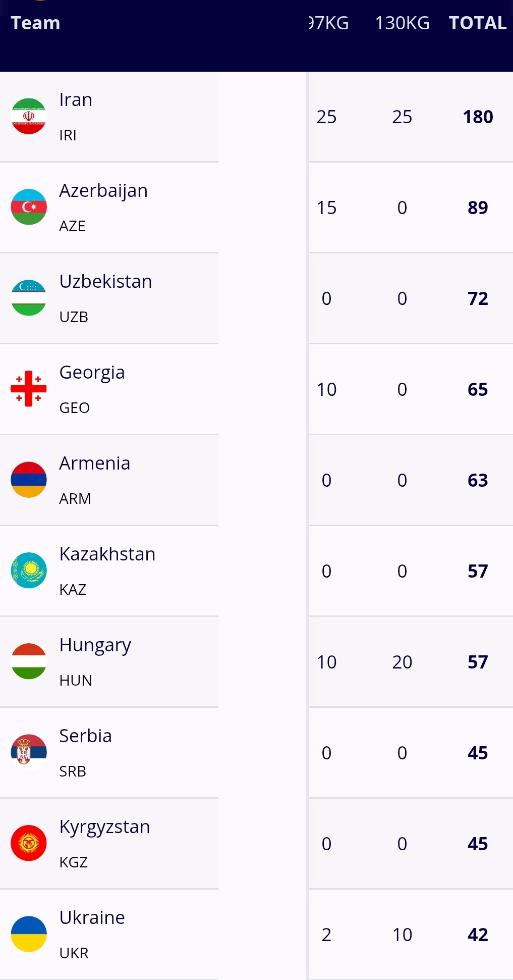The width and height of the screenshot is (513, 980).
Task: Click the Georgia flag icon
Action: pos(29,389)
